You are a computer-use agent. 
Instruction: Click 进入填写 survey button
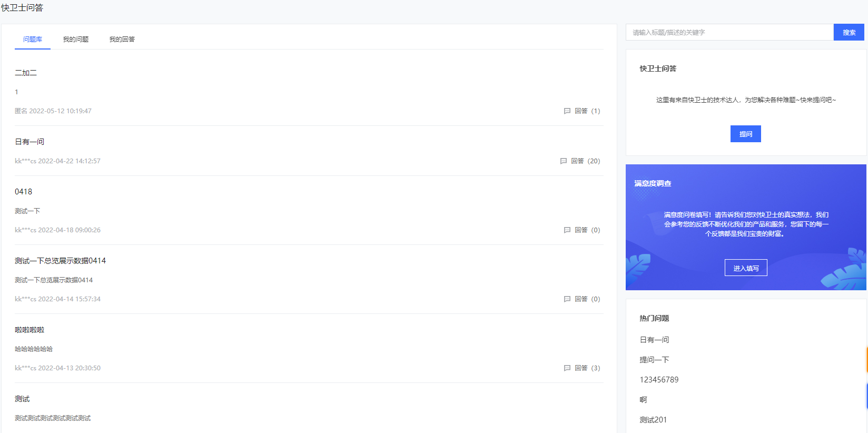746,268
